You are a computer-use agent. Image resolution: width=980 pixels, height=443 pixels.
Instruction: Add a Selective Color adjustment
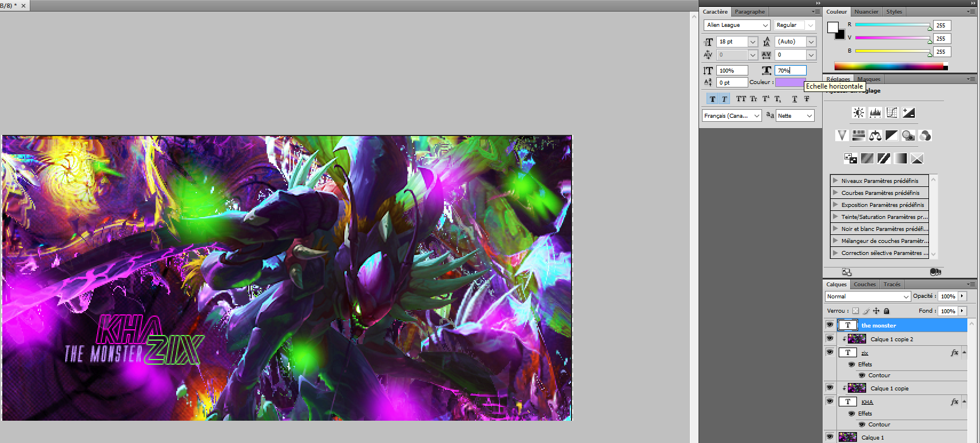pyautogui.click(x=917, y=158)
